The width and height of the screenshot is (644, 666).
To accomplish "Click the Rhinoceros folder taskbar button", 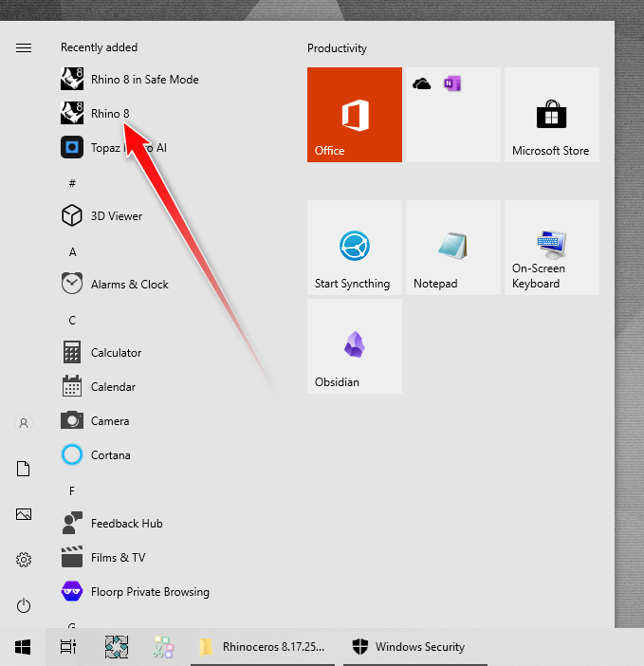I will pos(262,647).
